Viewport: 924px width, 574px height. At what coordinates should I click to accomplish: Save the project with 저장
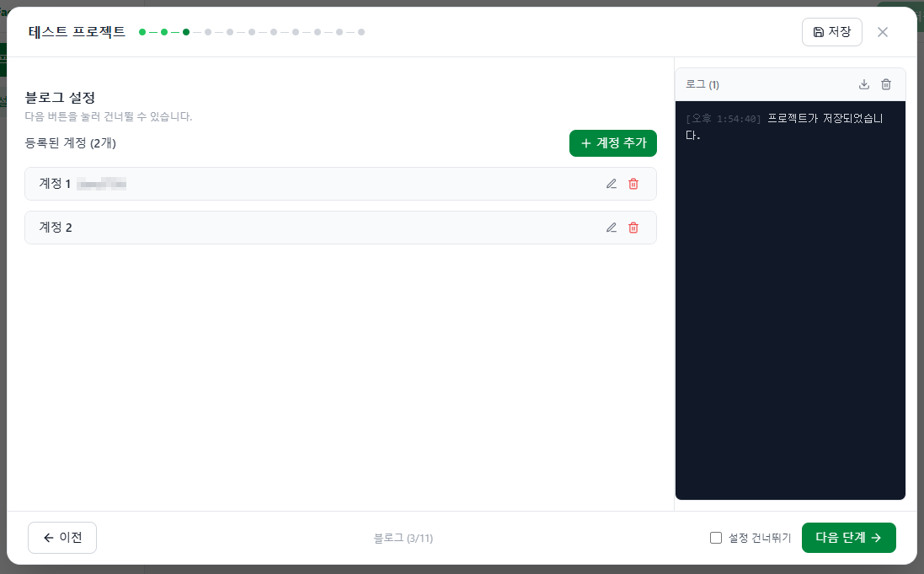831,32
